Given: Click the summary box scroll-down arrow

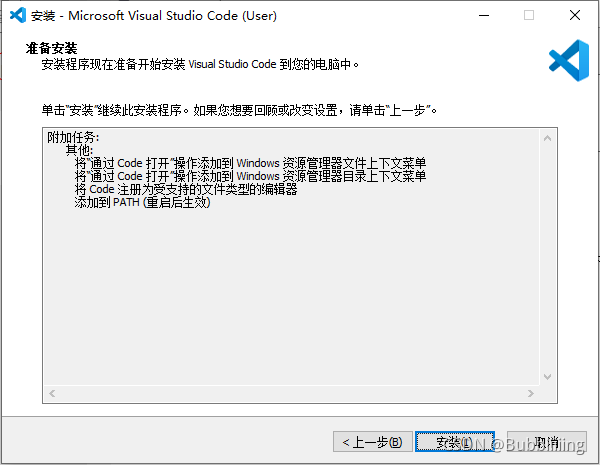Looking at the screenshot, I should (x=548, y=377).
